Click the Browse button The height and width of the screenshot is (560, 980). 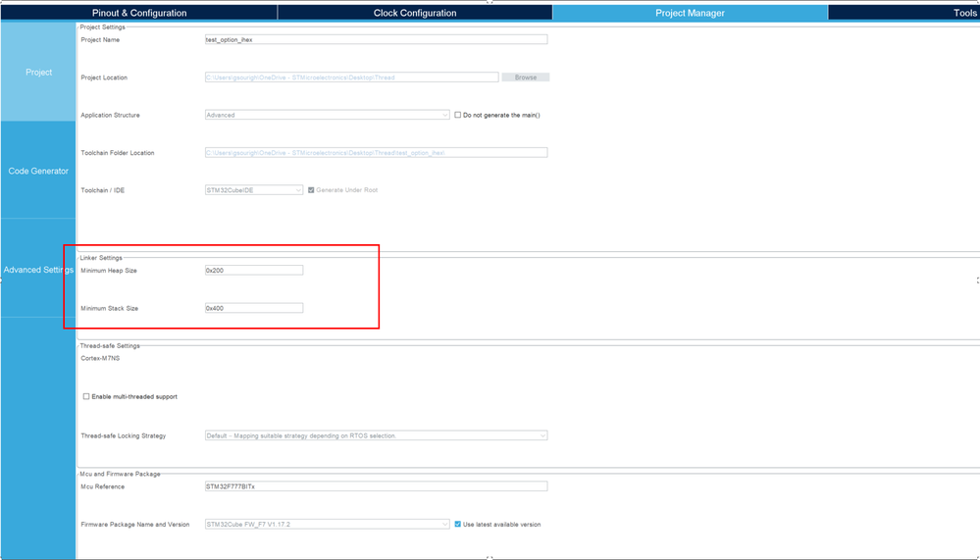coord(526,77)
